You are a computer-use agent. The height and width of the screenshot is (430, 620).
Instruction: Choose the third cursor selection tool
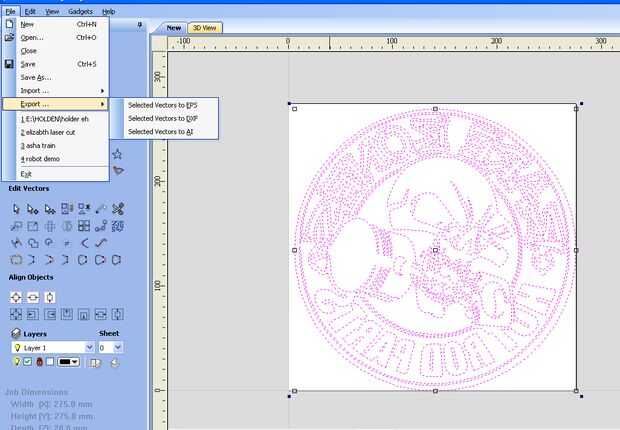[x=50, y=209]
